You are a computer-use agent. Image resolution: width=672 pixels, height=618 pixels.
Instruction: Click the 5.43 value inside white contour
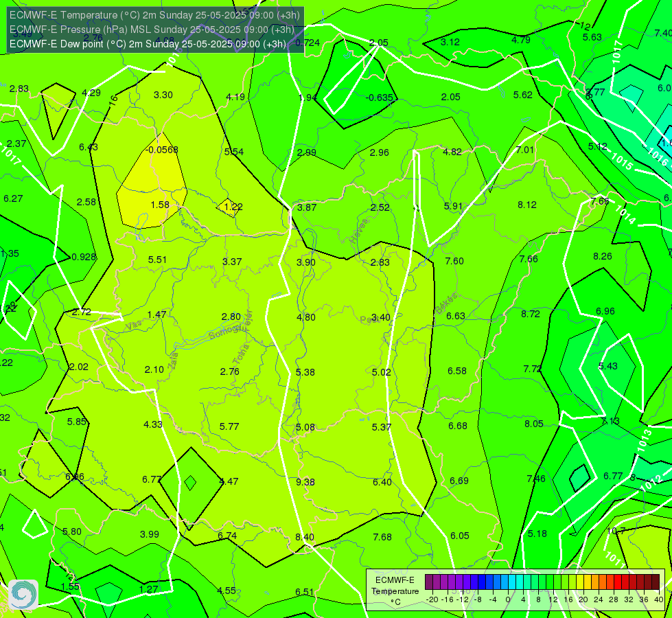coord(607,366)
